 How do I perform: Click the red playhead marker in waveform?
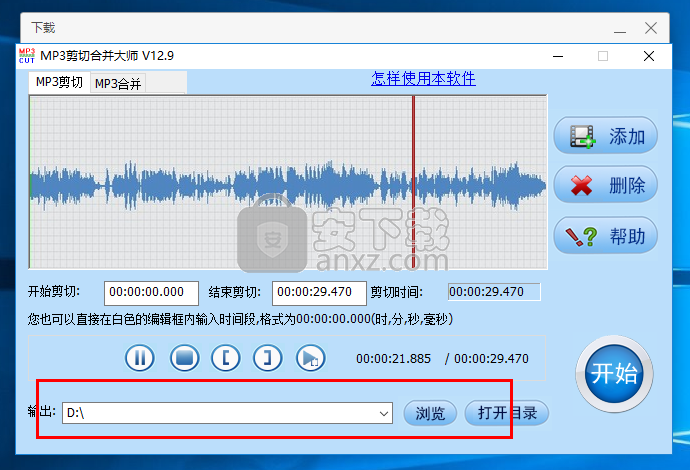(414, 182)
